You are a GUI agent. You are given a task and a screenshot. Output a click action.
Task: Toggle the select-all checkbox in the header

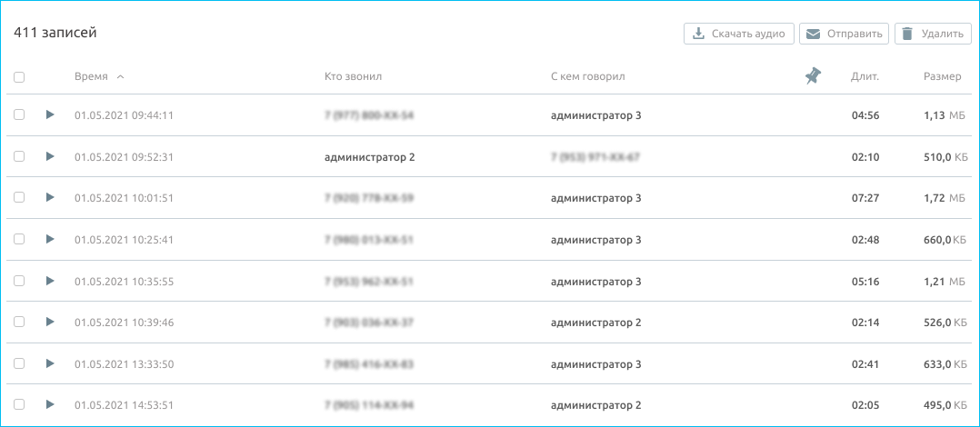click(19, 77)
